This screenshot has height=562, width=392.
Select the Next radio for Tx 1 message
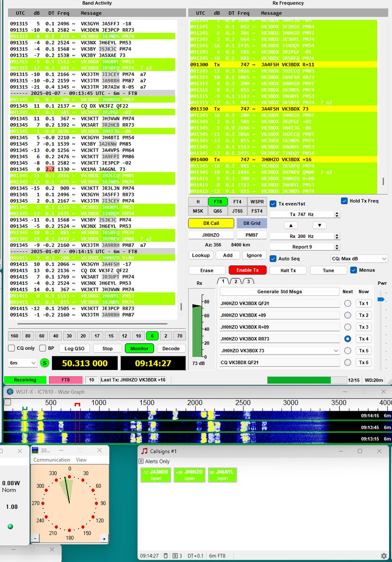pos(348,303)
